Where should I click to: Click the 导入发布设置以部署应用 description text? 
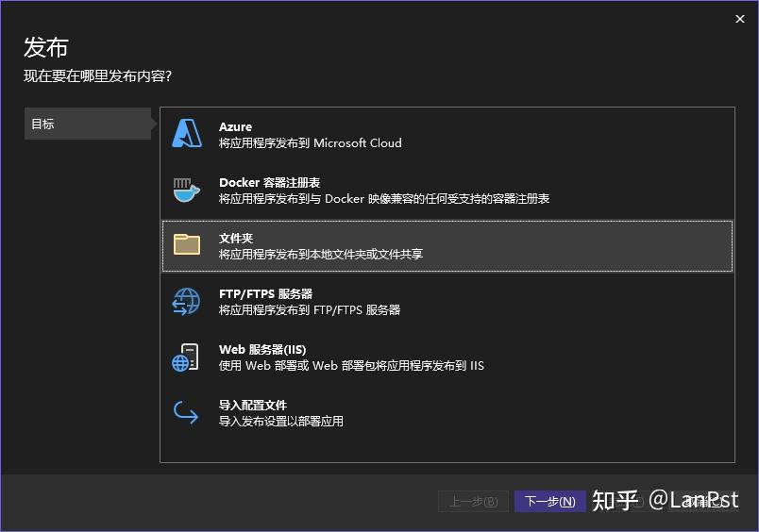[x=281, y=422]
